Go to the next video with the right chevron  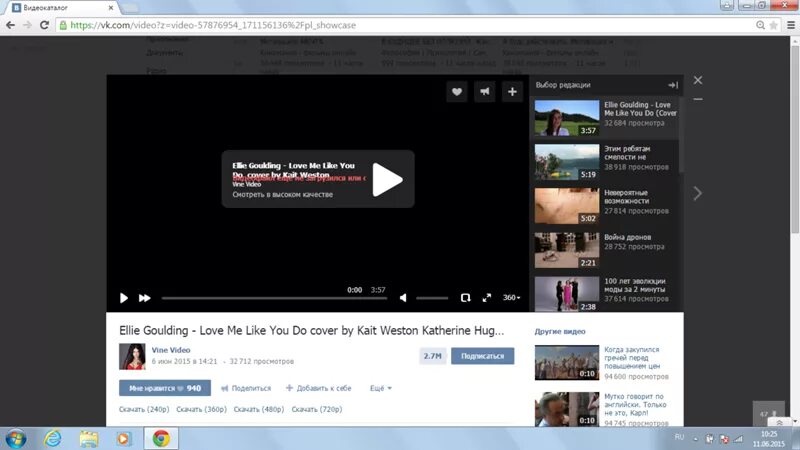[x=697, y=193]
